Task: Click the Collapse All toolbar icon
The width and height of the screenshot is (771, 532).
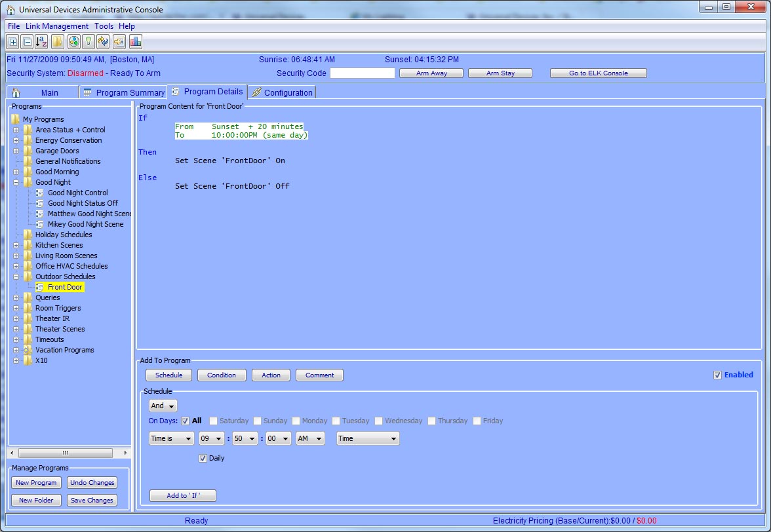Action: point(28,42)
